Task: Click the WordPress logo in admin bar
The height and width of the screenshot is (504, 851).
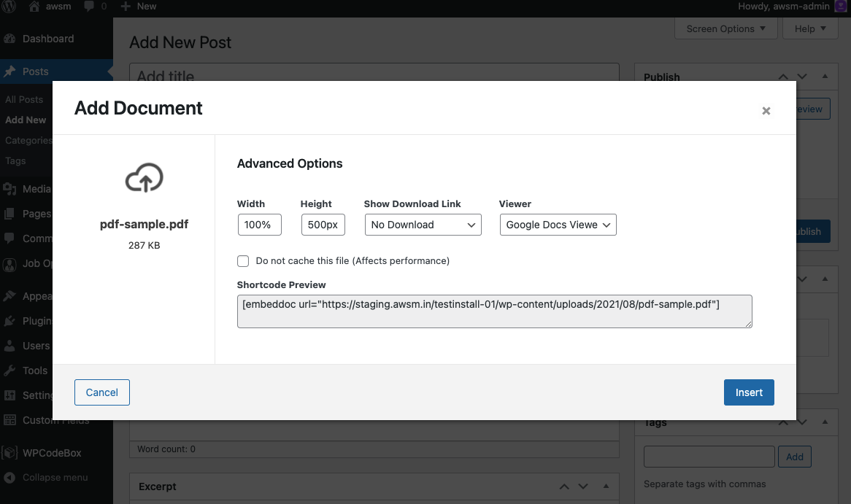Action: [9, 7]
